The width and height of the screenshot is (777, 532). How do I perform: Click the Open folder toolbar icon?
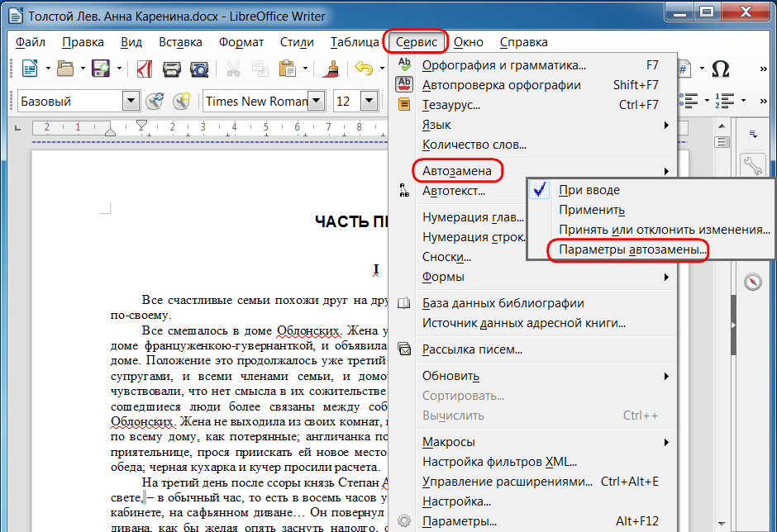[x=65, y=69]
